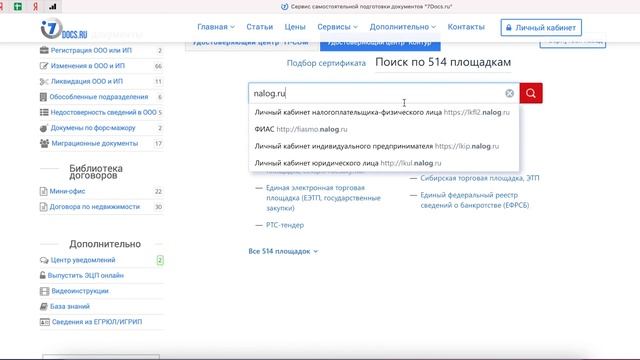The height and width of the screenshot is (360, 640).
Task: Open Изменения в ООО и ИП link
Action: tap(88, 66)
